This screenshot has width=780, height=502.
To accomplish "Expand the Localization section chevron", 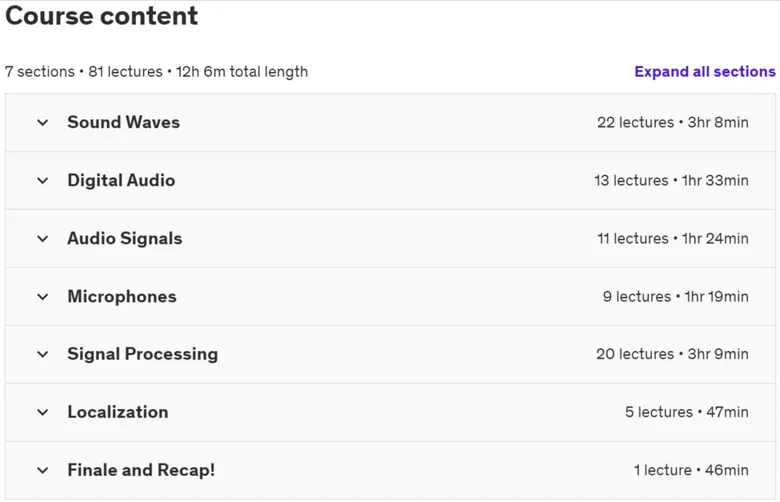I will click(43, 412).
